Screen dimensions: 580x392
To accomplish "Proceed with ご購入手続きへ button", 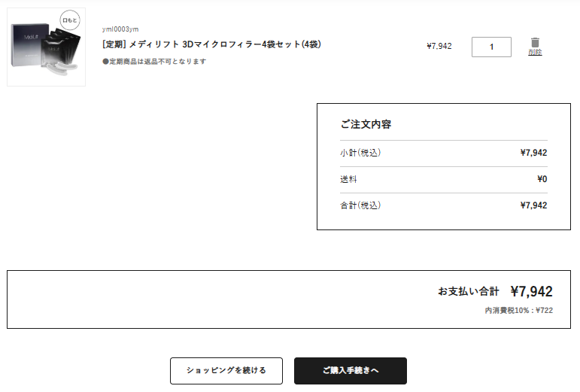I will 351,370.
